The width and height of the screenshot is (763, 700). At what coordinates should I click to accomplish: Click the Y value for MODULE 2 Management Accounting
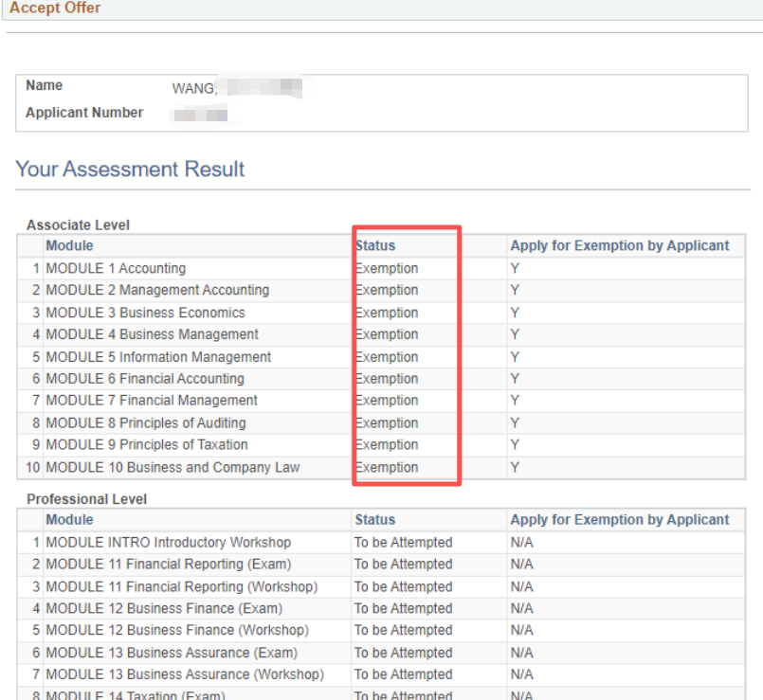point(515,291)
